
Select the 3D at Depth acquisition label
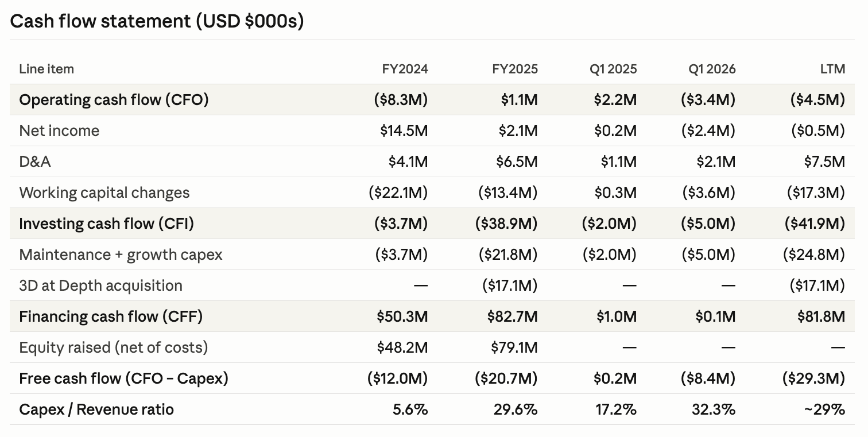100,286
